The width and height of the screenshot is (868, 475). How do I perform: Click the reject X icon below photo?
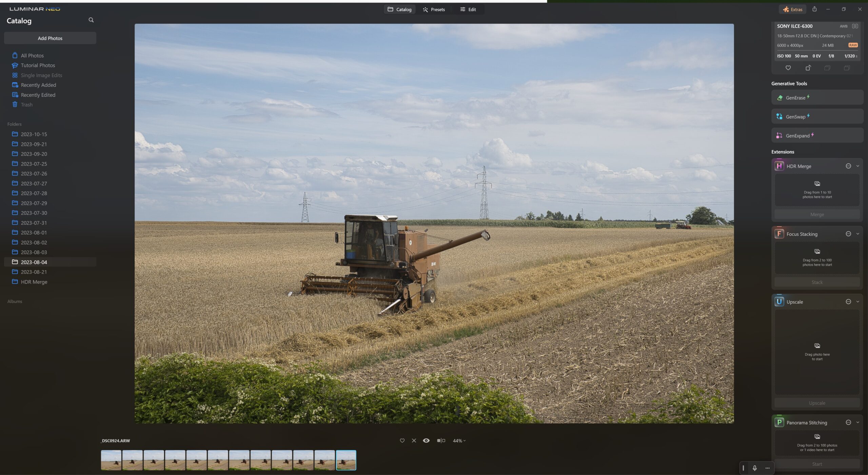pyautogui.click(x=414, y=440)
